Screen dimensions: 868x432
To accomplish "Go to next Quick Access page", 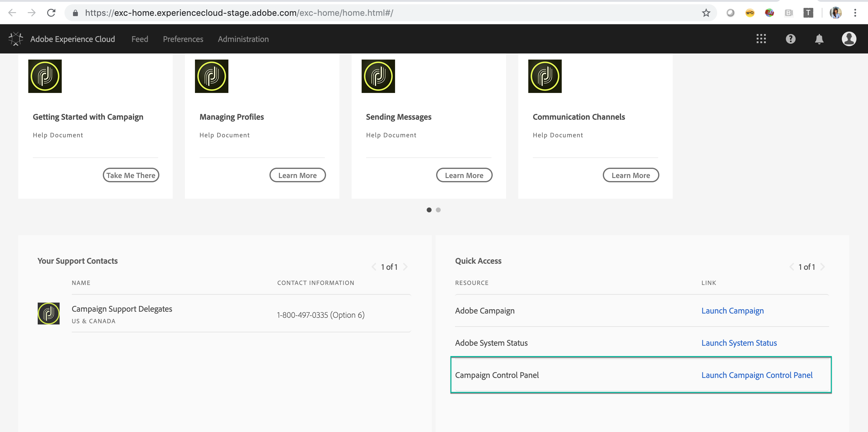I will pyautogui.click(x=822, y=267).
